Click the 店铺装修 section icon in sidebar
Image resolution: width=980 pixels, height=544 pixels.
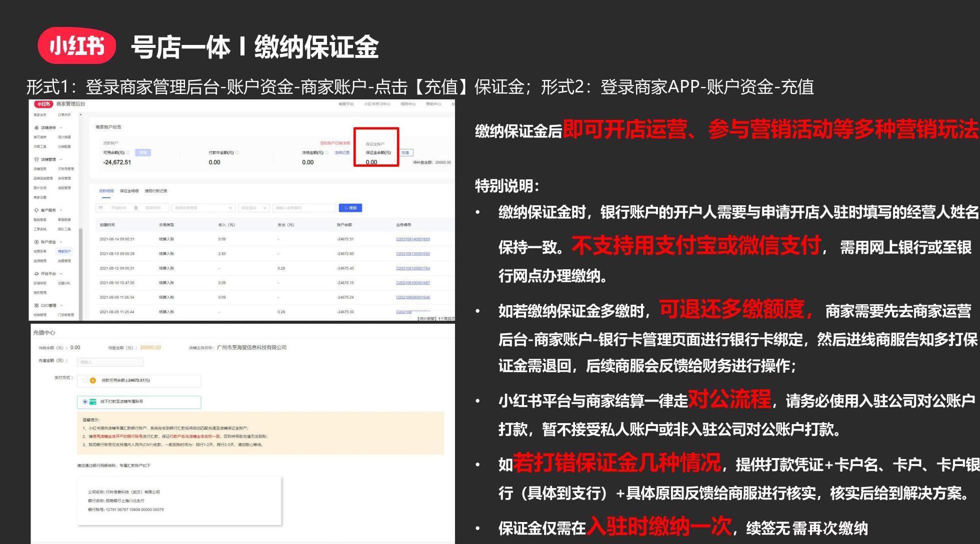36,128
